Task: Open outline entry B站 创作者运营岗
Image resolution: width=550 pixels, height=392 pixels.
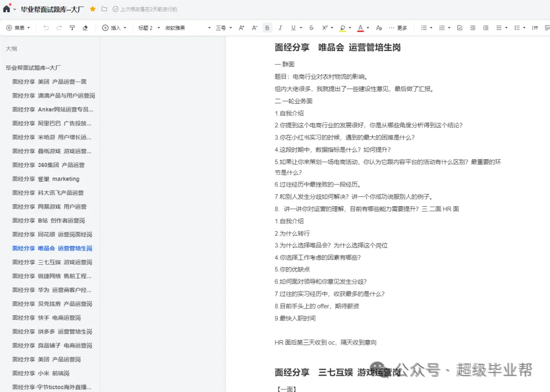Action: pyautogui.click(x=49, y=220)
